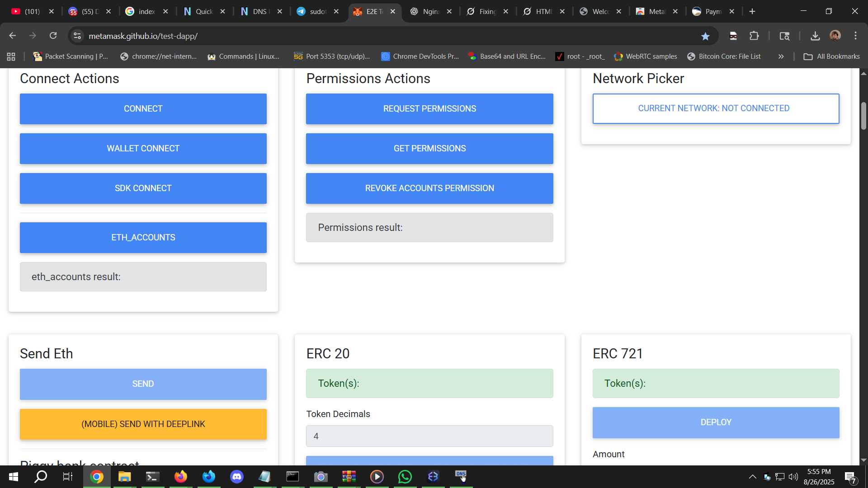Image resolution: width=868 pixels, height=488 pixels.
Task: Show hidden system tray icons
Action: tap(752, 477)
